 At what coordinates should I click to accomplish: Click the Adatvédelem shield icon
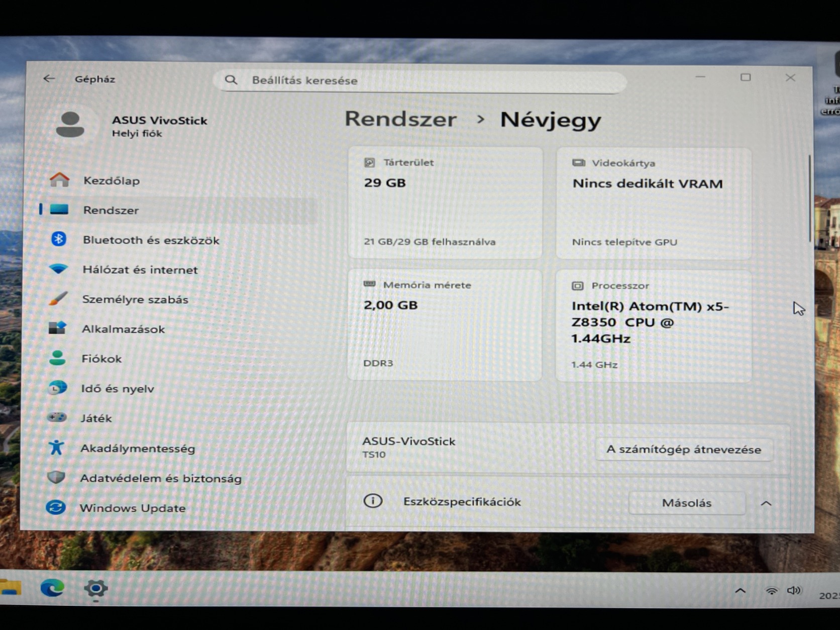[x=56, y=477]
